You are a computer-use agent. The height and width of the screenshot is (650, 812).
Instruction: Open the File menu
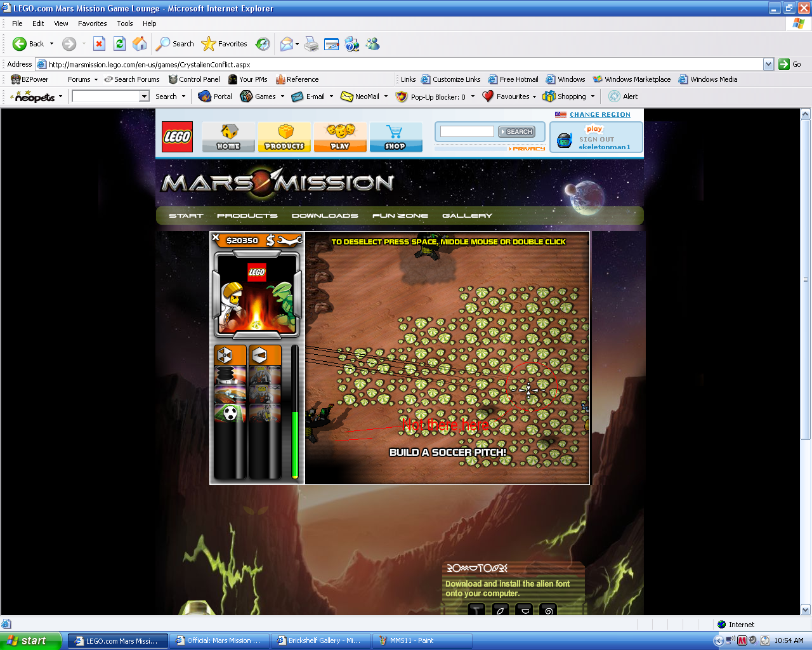coord(17,23)
